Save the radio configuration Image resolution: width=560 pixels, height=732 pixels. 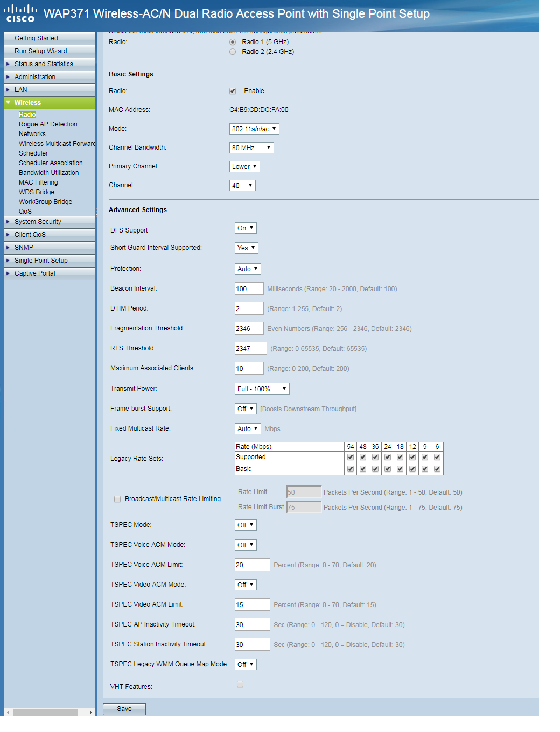coord(124,709)
